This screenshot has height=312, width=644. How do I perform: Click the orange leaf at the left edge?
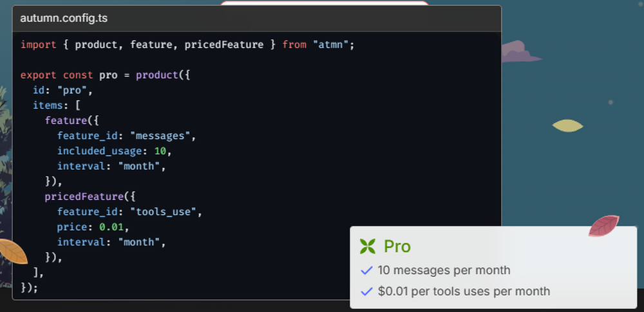(x=12, y=251)
